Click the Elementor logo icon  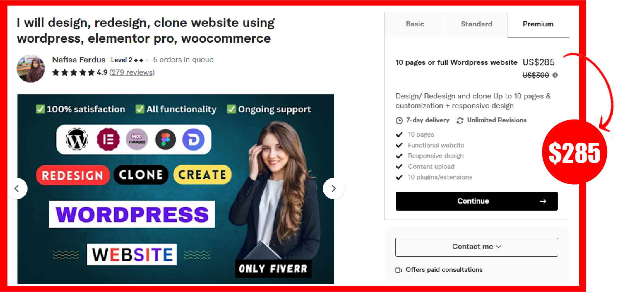[x=108, y=140]
